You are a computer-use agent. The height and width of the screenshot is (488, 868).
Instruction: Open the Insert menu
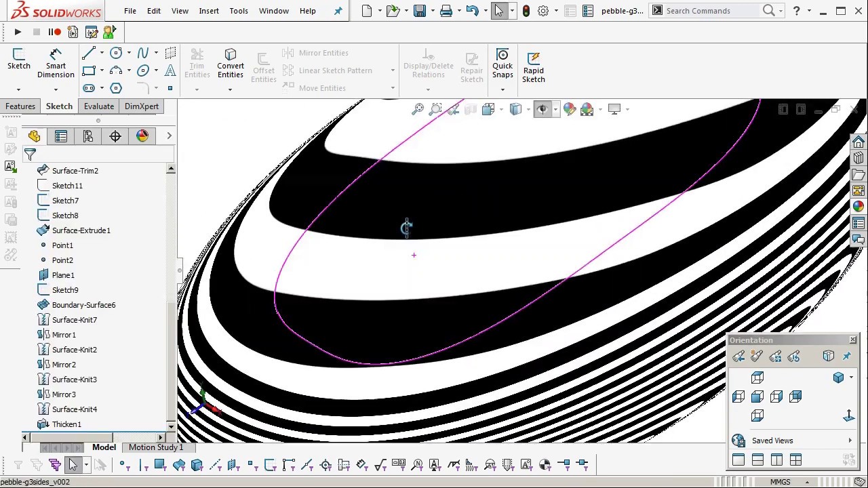coord(209,11)
